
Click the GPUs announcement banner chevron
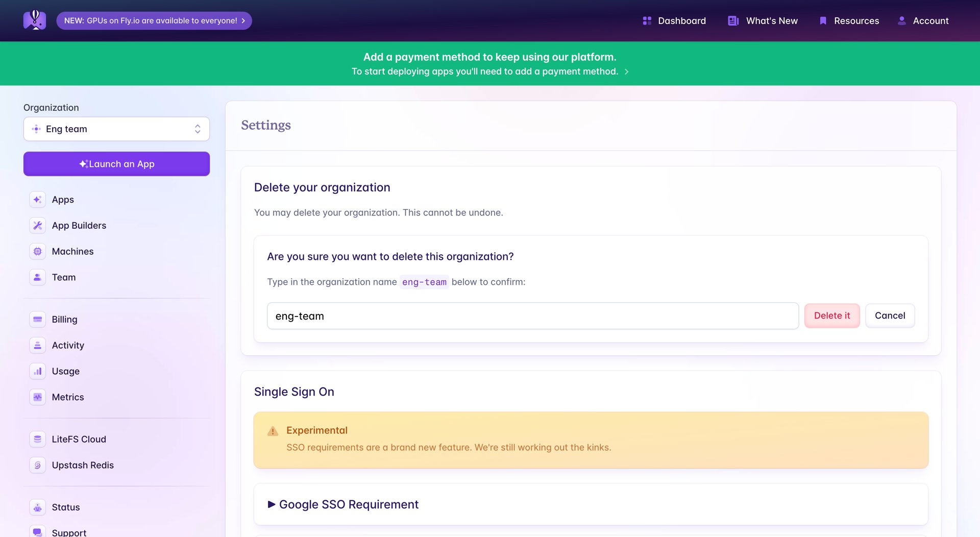tap(243, 20)
